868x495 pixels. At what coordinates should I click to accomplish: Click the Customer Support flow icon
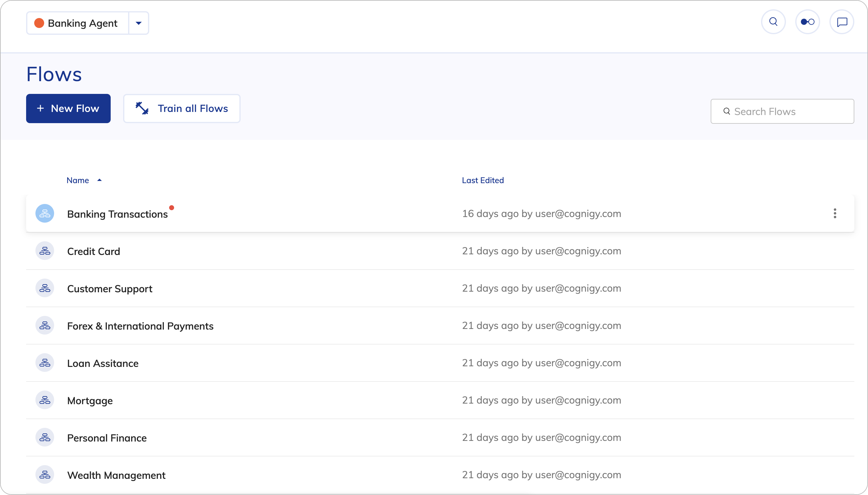(45, 288)
